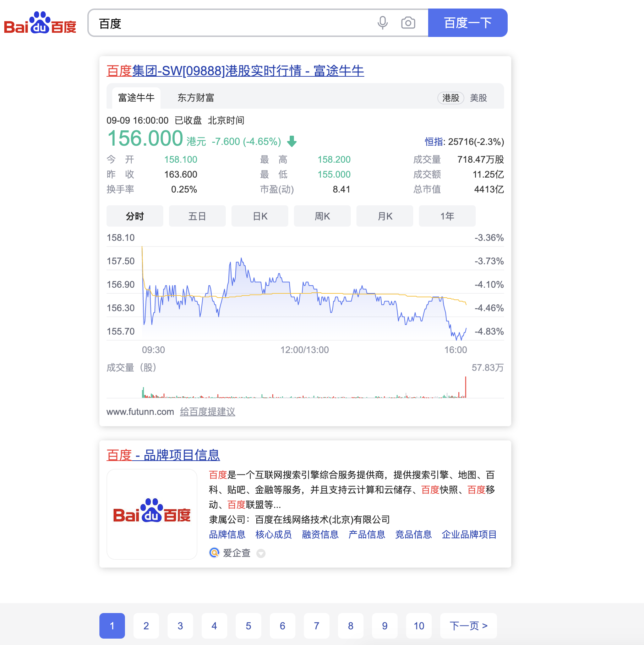Viewport: 644px width, 645px height.
Task: Open the 竞品信息 link
Action: 413,534
